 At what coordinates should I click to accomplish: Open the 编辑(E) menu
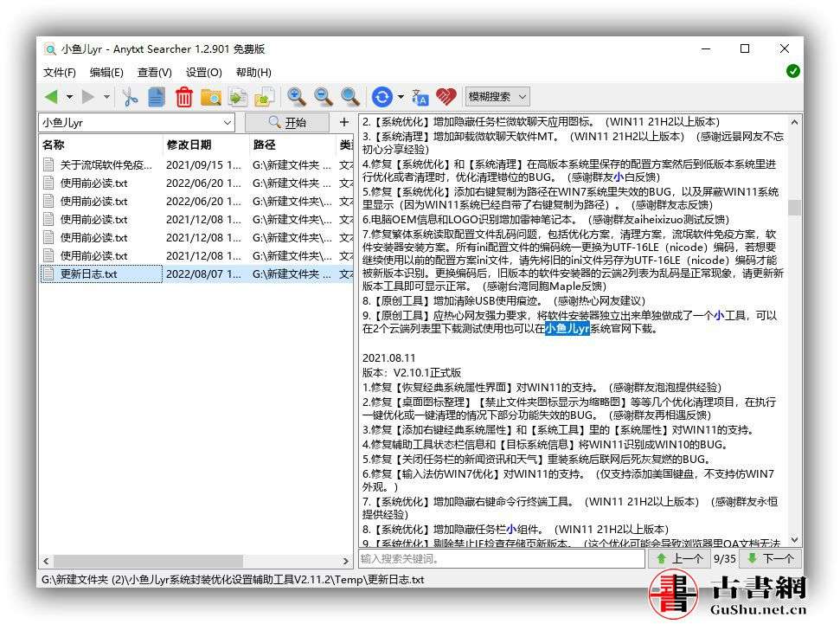(x=106, y=73)
